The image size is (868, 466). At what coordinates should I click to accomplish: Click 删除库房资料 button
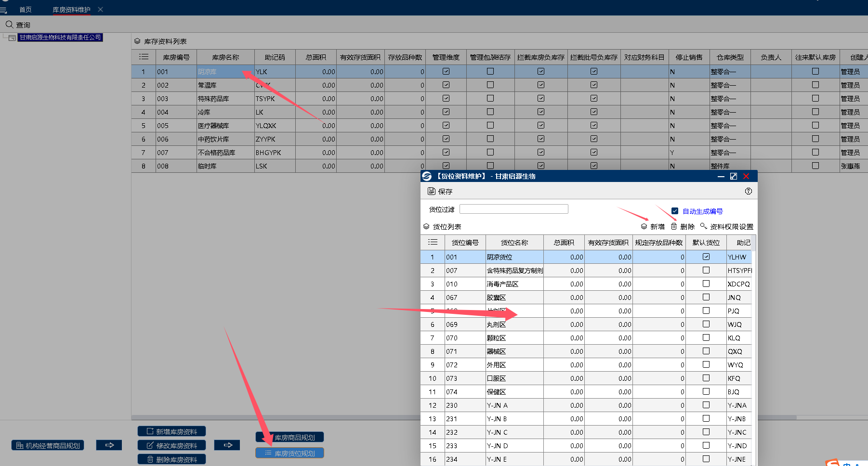click(171, 459)
